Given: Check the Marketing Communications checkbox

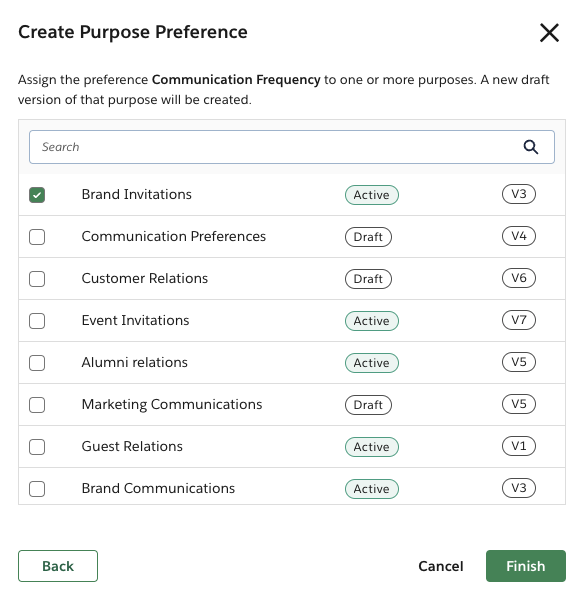Looking at the screenshot, I should click(37, 405).
